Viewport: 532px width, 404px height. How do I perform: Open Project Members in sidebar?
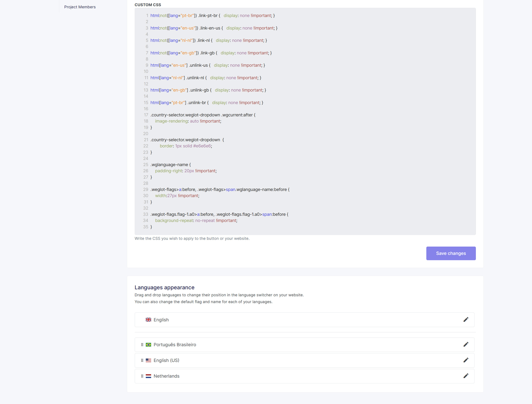[x=80, y=7]
